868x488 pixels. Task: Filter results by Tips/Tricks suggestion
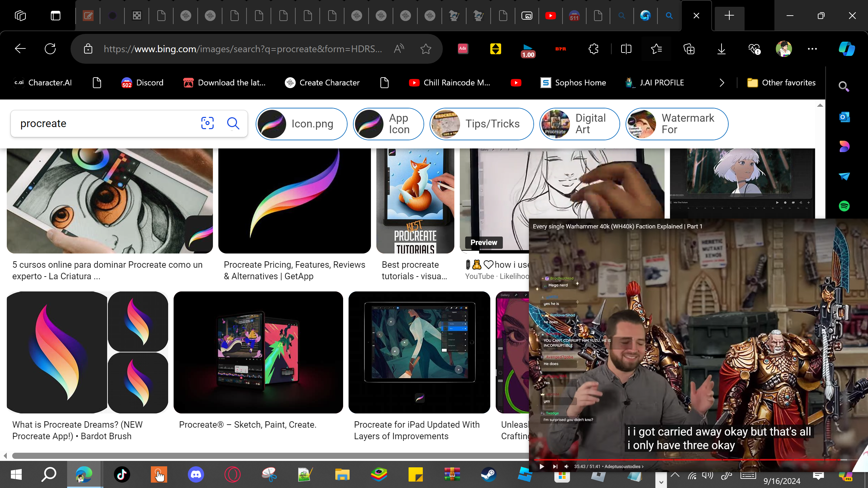tap(481, 124)
